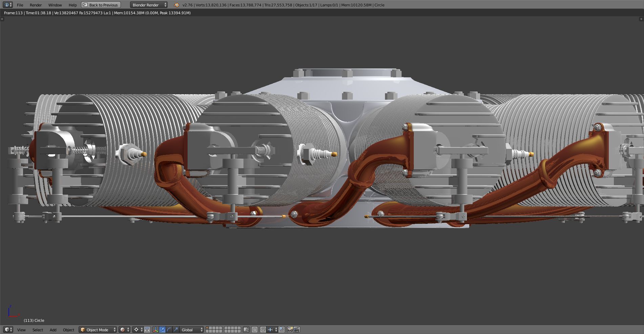Open the Global orientation dropdown
Viewport: 644px width, 334px height.
(x=192, y=330)
